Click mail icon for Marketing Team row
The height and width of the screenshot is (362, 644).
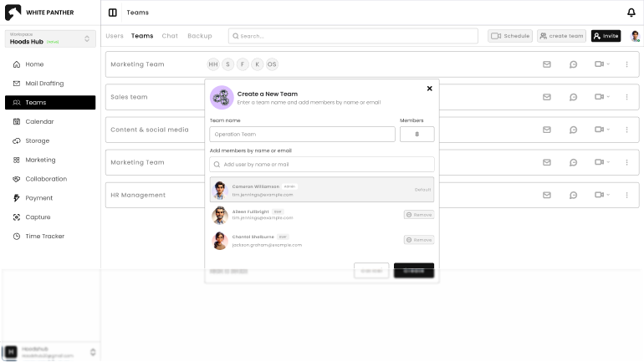tap(547, 64)
